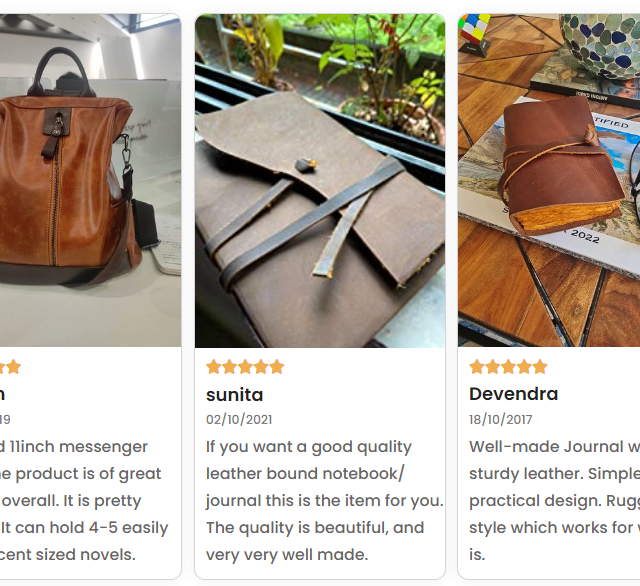This screenshot has height=586, width=640.
Task: Click Devendra's review text about Well-made Journal
Action: tap(555, 501)
